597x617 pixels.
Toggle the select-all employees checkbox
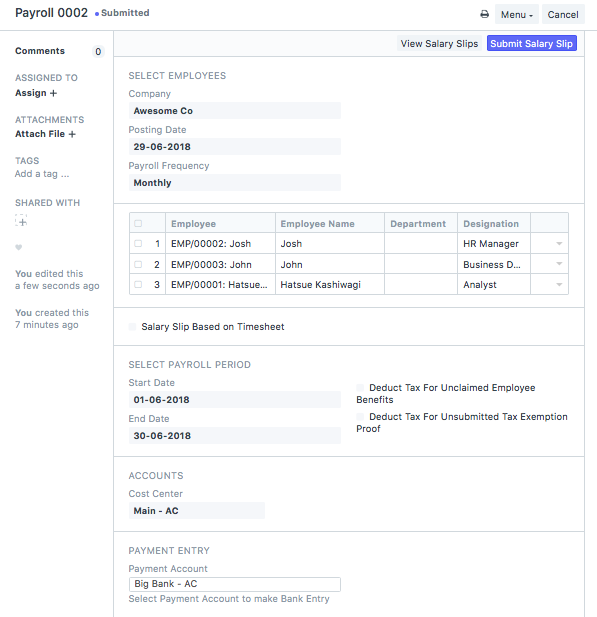coord(138,224)
